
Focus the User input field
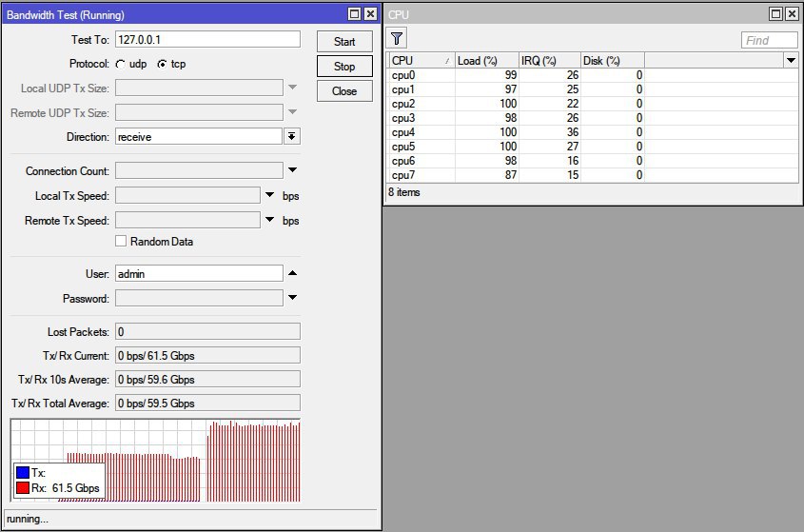pos(199,273)
